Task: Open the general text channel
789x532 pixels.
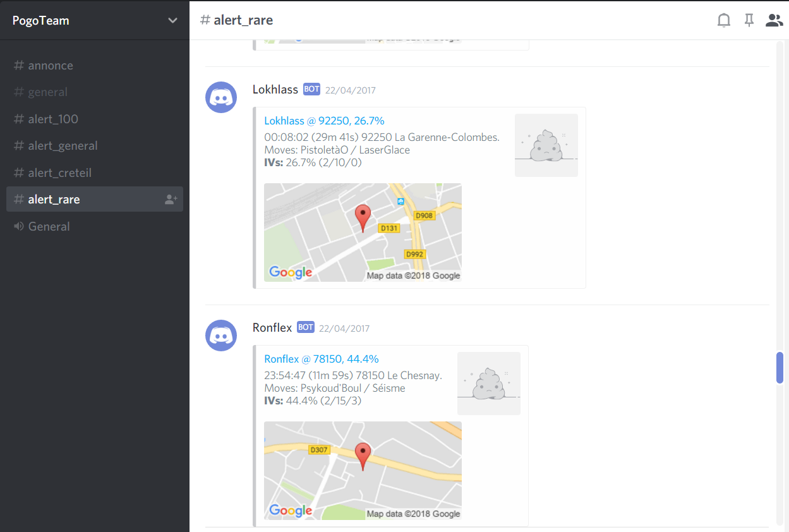Action: coord(95,92)
